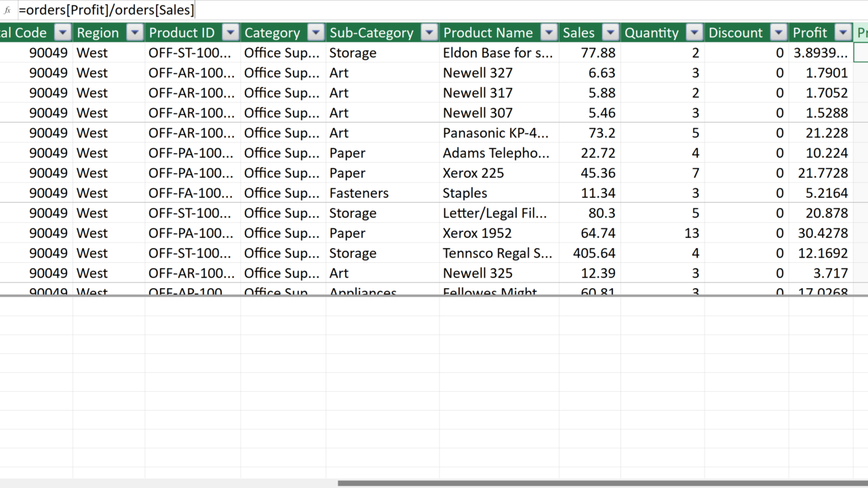Select the Quantity cell with value 13
Image resolution: width=868 pixels, height=488 pixels.
(x=662, y=233)
